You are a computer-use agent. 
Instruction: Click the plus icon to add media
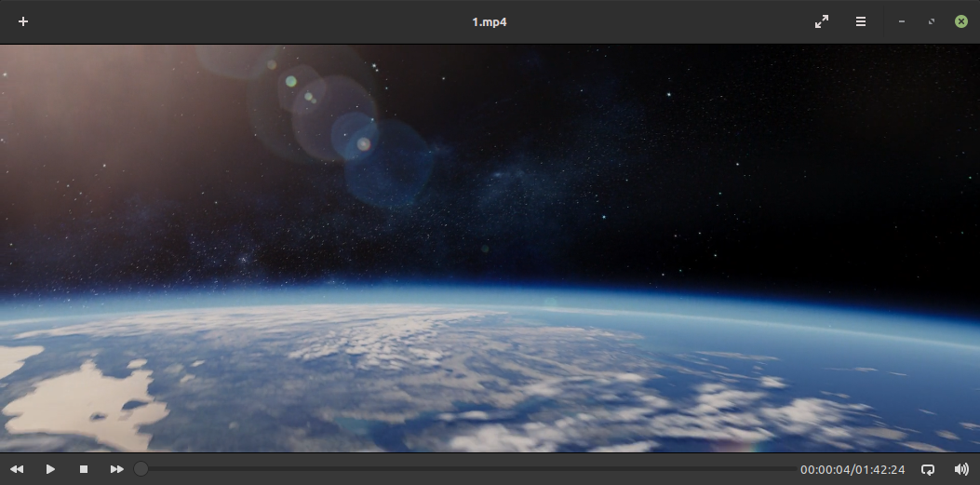click(23, 21)
